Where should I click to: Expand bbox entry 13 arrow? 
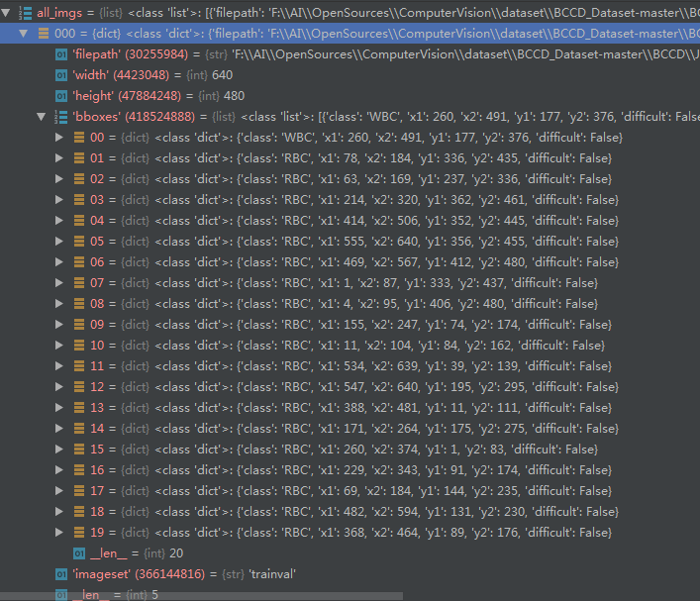coord(59,407)
